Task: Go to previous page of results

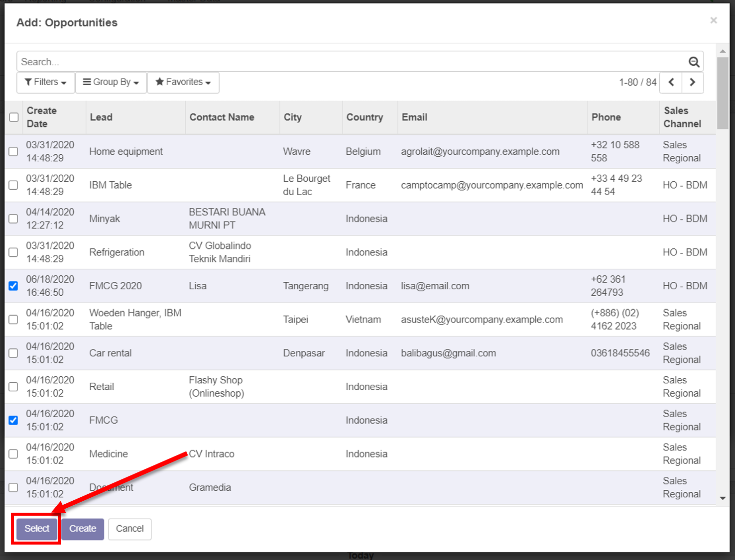Action: pyautogui.click(x=671, y=82)
